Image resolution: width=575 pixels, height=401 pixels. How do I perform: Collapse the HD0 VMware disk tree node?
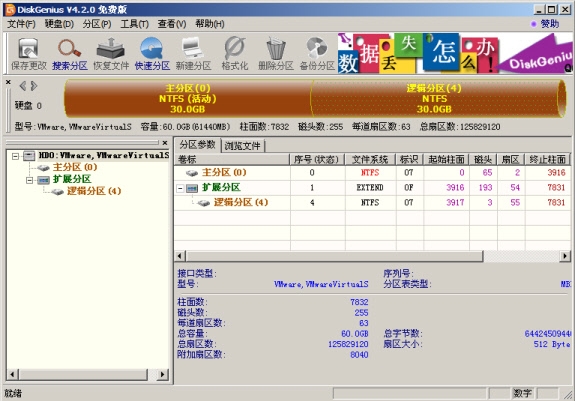click(15, 157)
